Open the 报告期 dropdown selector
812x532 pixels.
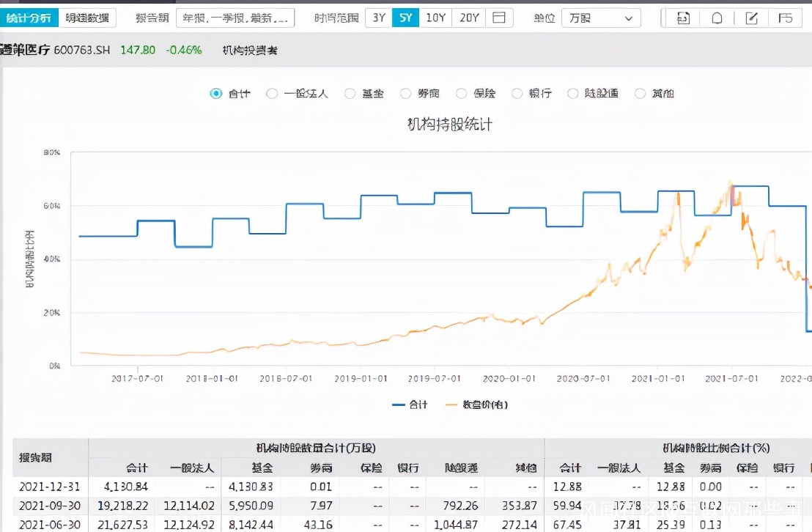pyautogui.click(x=235, y=18)
